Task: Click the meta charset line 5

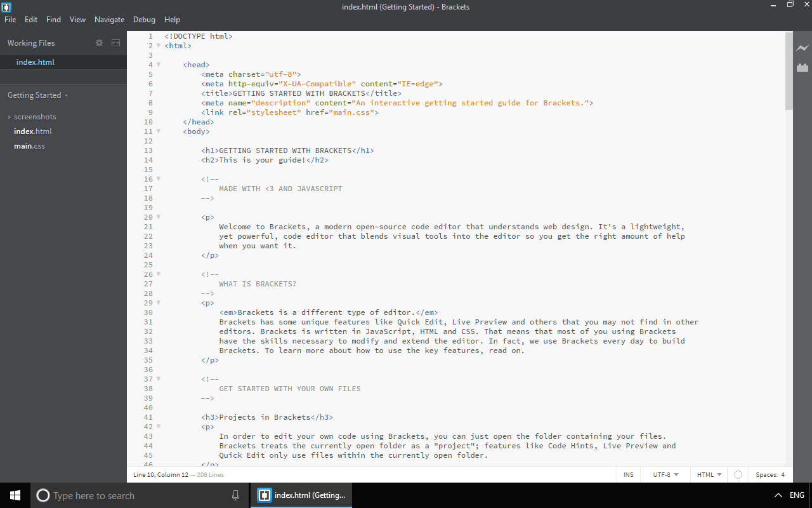Action: (251, 74)
